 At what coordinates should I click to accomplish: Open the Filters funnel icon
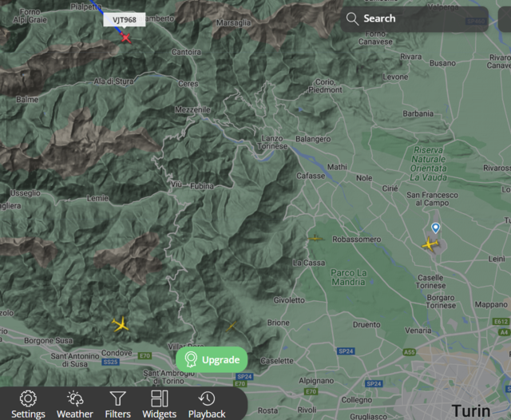117,398
